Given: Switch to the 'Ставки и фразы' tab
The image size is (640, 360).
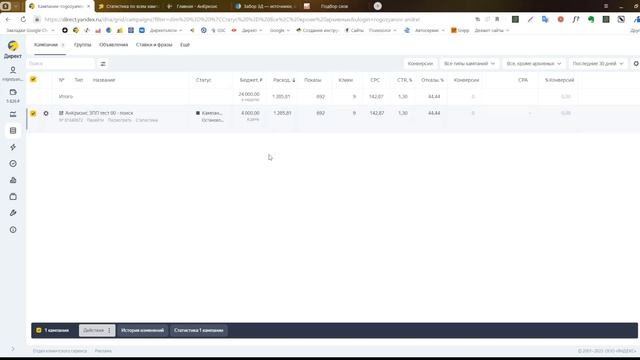Looking at the screenshot, I should click(154, 44).
